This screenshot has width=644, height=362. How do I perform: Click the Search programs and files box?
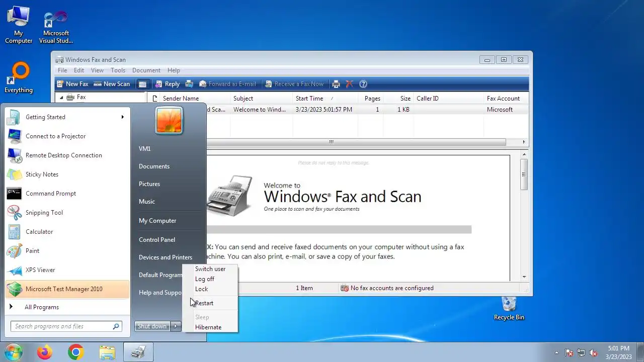pyautogui.click(x=66, y=326)
